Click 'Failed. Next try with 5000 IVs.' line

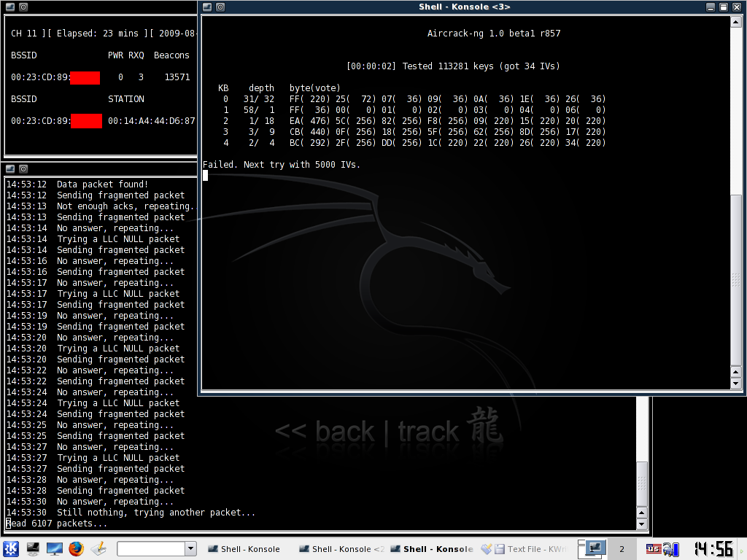pos(282,165)
